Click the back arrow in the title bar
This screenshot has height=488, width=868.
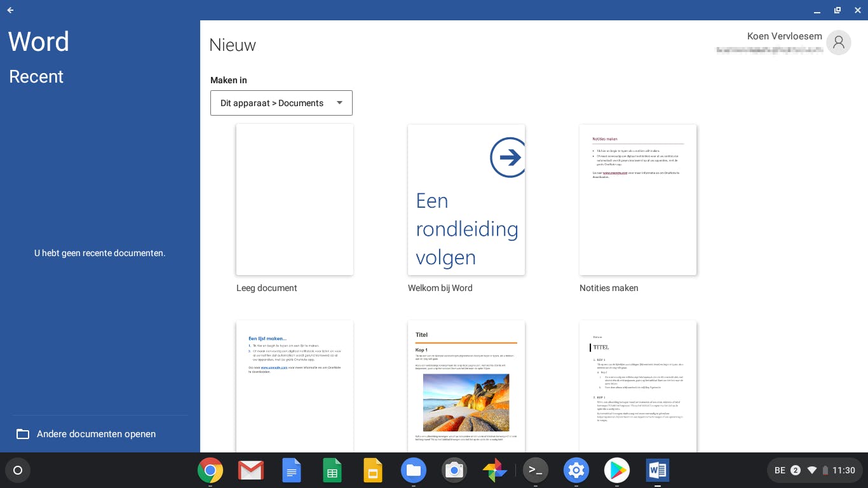click(10, 10)
